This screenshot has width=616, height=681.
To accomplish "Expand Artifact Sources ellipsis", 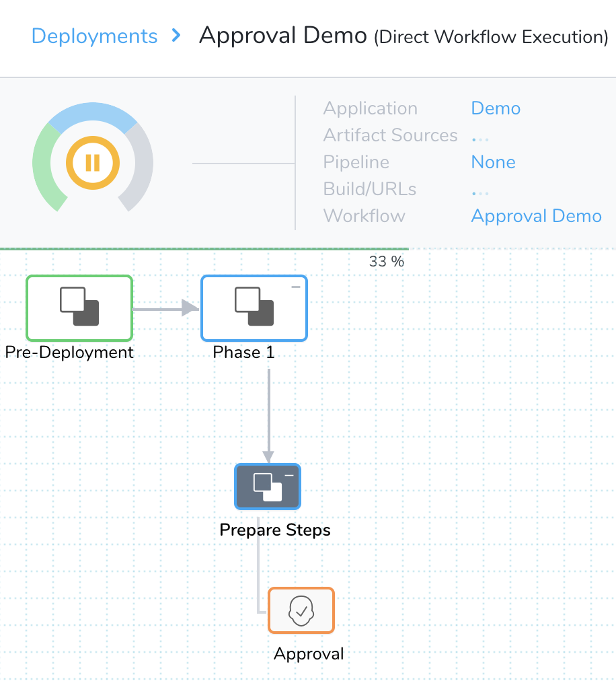I will point(480,139).
